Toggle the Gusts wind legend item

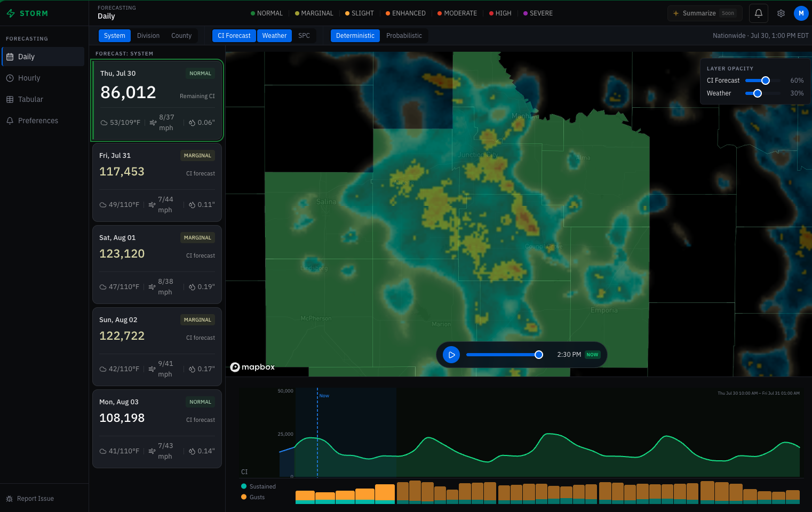[x=253, y=497]
